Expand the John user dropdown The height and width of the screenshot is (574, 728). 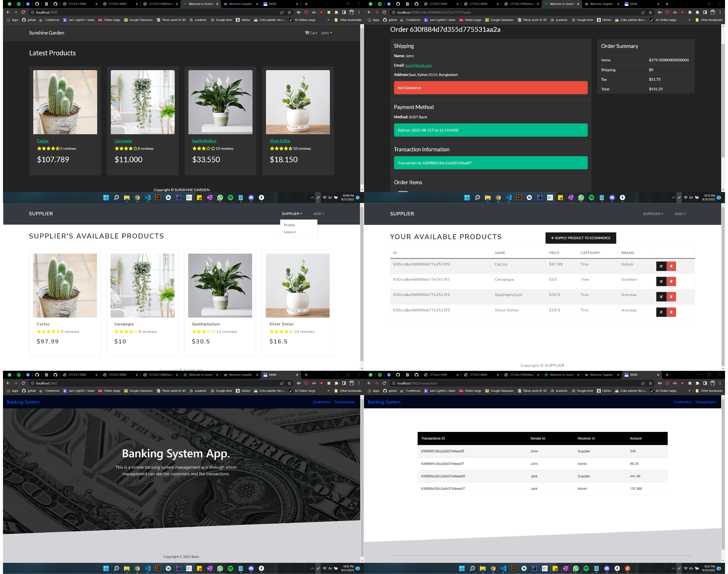coord(326,33)
